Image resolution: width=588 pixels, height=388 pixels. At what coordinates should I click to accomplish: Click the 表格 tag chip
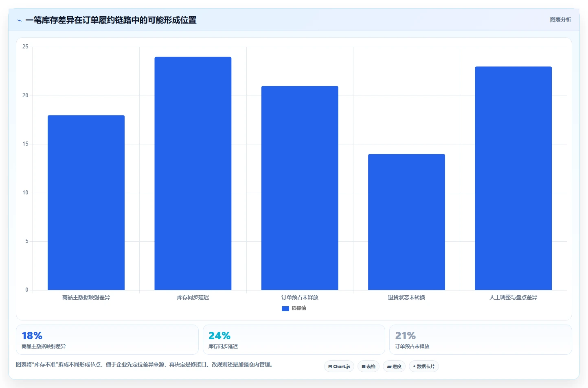tap(369, 366)
